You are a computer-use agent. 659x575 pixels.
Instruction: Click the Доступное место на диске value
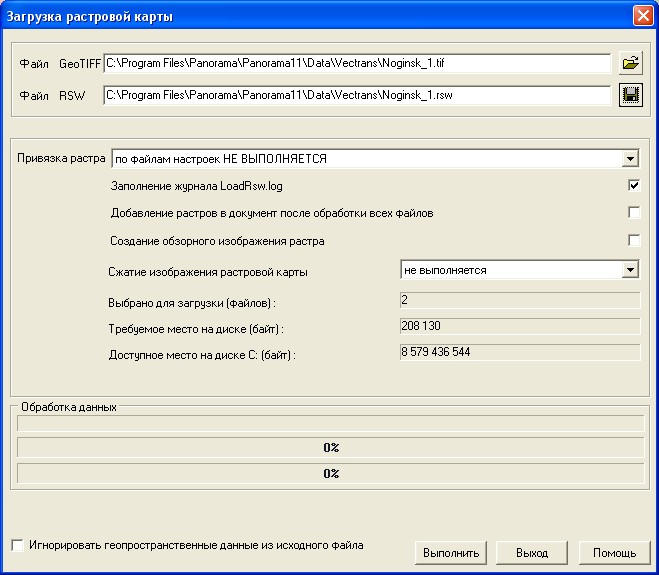tap(518, 352)
